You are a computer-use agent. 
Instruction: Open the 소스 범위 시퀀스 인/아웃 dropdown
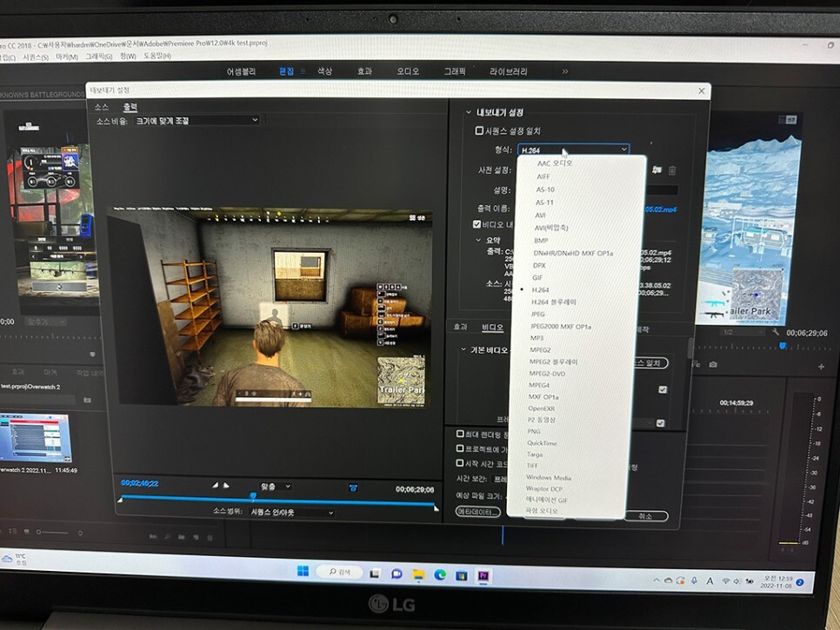coord(292,512)
